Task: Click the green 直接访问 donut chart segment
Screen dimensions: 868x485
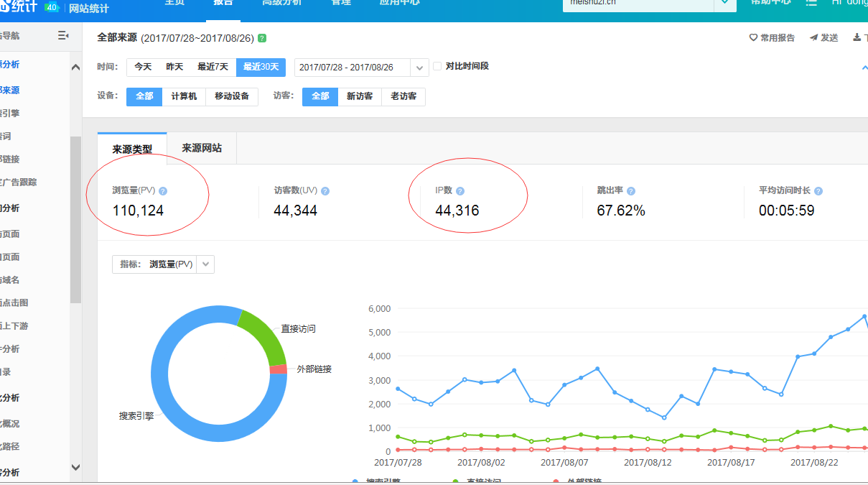Action: coord(258,336)
